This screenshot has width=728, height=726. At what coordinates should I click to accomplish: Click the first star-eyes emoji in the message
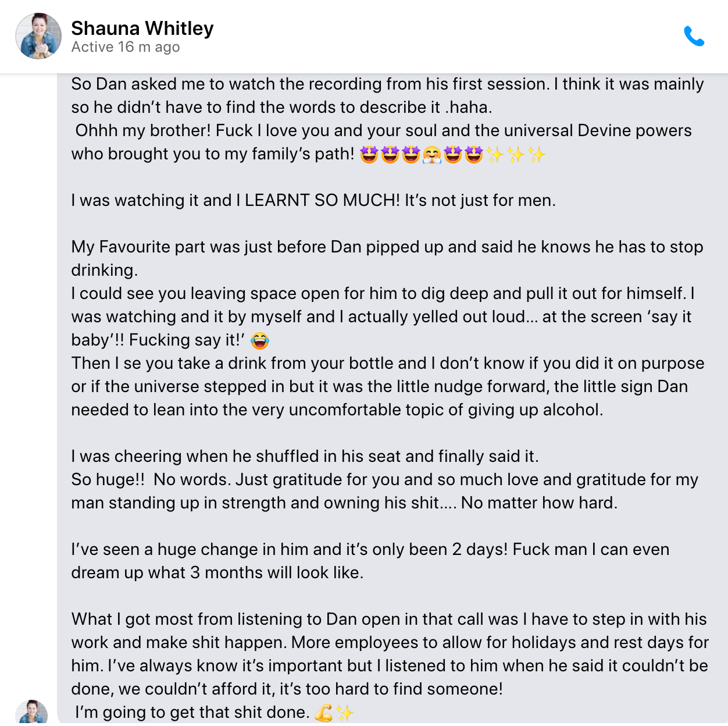[369, 154]
